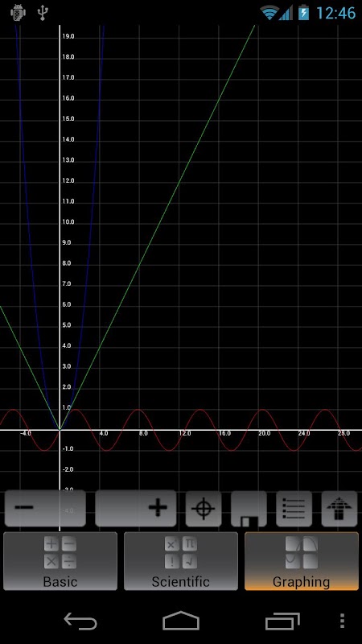This screenshot has width=362, height=644.
Task: Tap the Android home navigation button
Action: pyautogui.click(x=181, y=621)
